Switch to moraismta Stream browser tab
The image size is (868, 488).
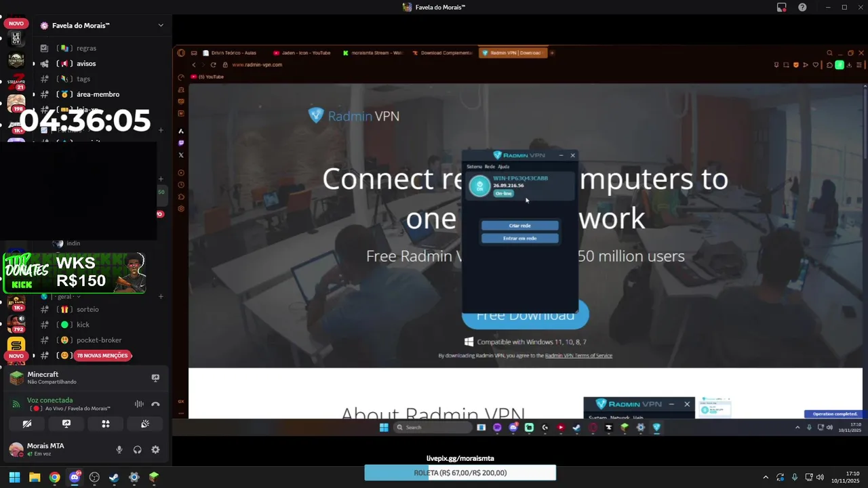point(373,53)
